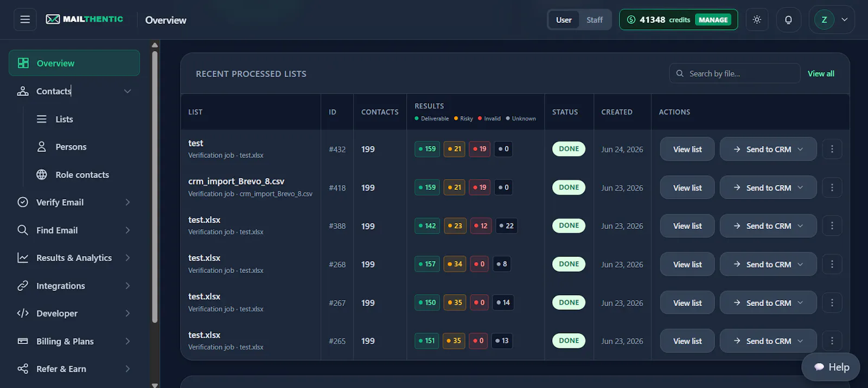Expand the Integrations chevron
868x388 pixels.
[x=127, y=285]
